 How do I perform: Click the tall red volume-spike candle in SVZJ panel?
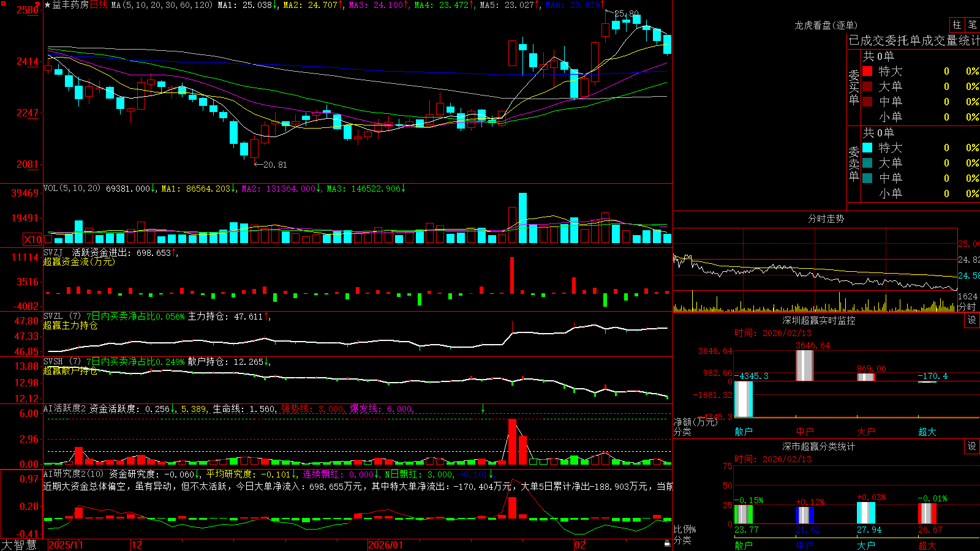point(512,275)
